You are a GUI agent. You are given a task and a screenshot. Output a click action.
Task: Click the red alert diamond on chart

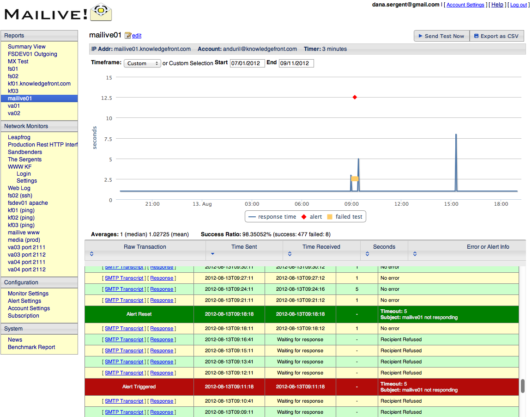pyautogui.click(x=355, y=97)
